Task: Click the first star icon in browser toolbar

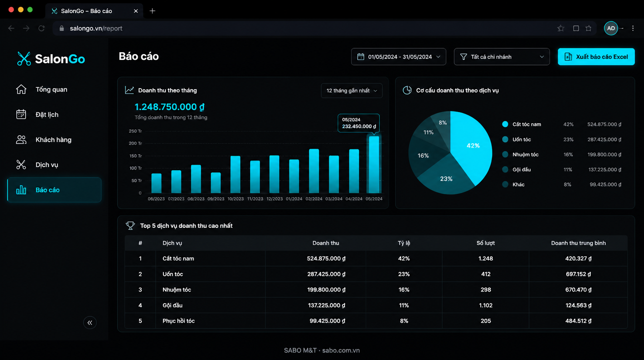Action: point(561,28)
